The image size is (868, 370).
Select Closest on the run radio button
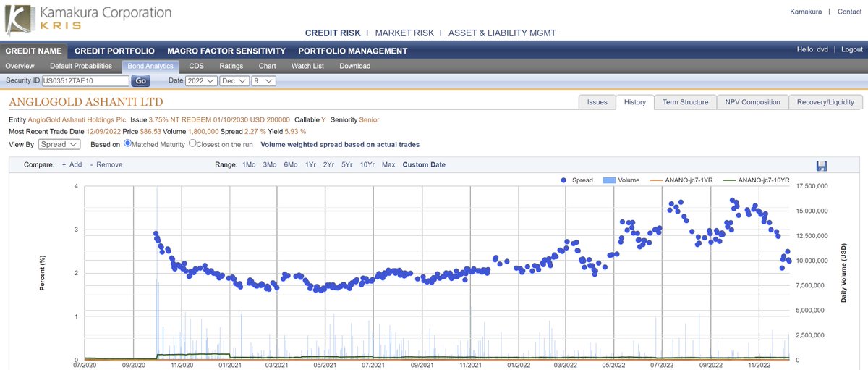[x=192, y=143]
